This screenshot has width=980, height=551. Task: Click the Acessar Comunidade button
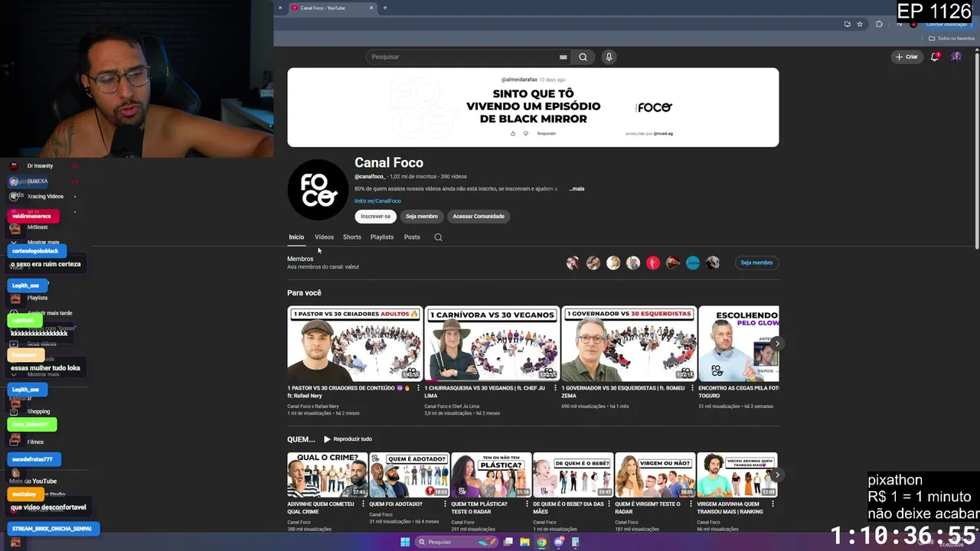tap(479, 217)
